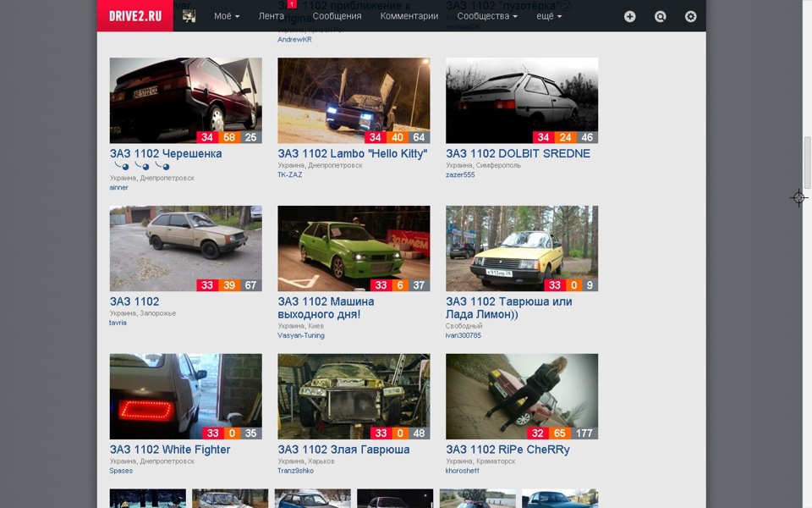
Task: Open ЗАЗ 1102 Злая Гаврюша link
Action: tap(343, 450)
